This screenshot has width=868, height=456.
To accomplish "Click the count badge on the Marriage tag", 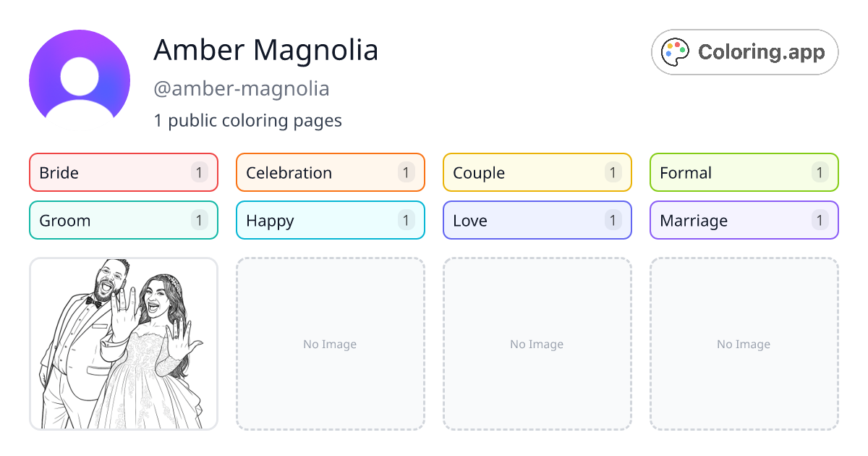I will coord(820,220).
